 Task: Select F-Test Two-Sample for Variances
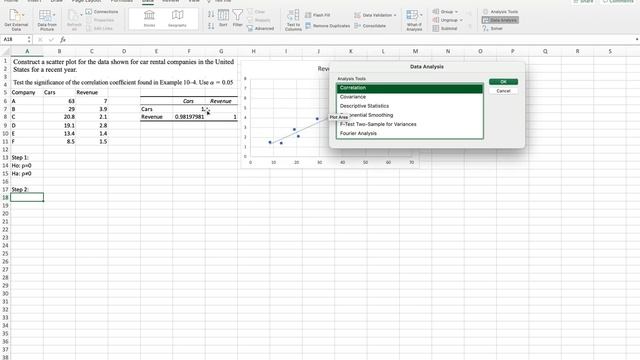[x=409, y=124]
